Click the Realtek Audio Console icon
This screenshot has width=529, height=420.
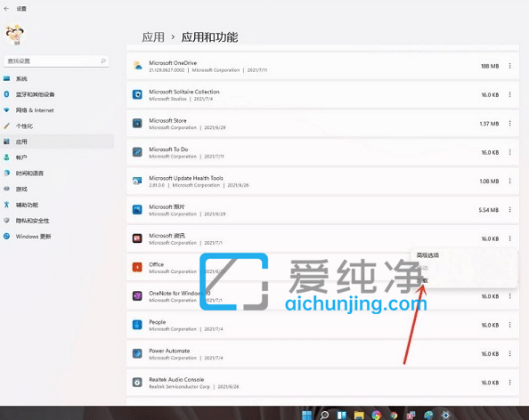[x=137, y=383]
